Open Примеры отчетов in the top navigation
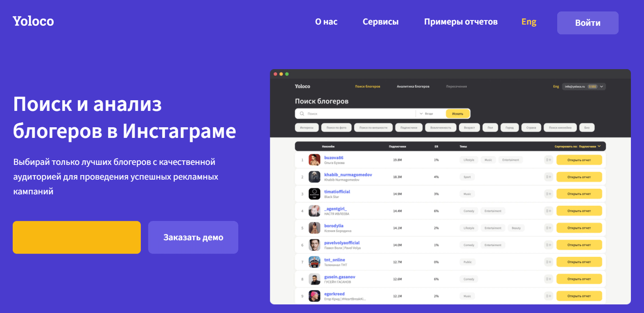 click(461, 22)
